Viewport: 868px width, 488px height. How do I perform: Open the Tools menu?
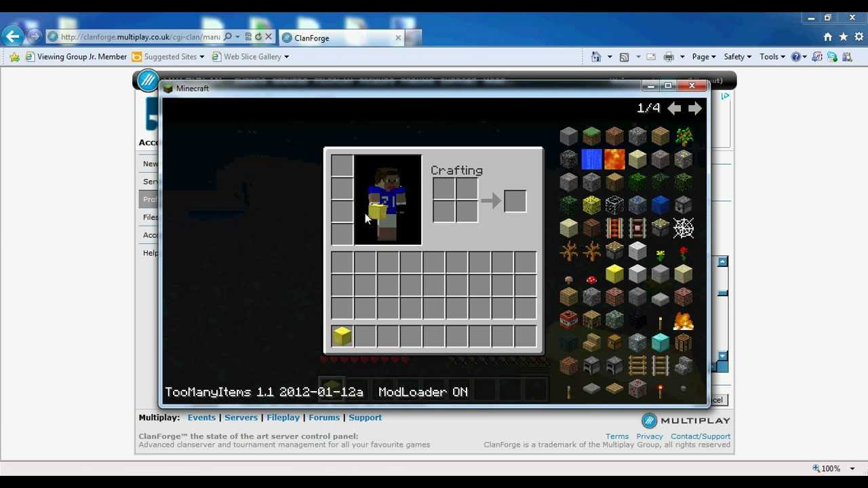click(x=772, y=57)
